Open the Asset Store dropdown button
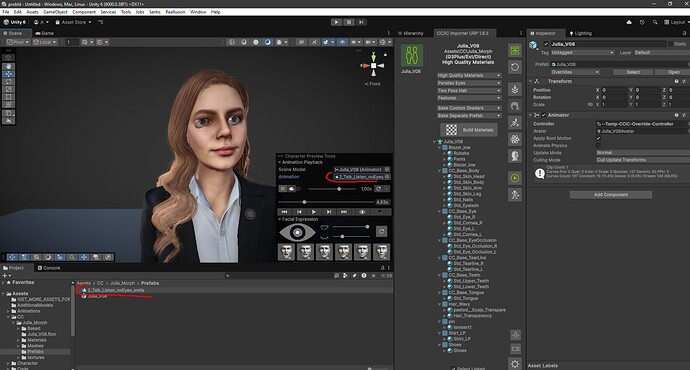 [x=73, y=22]
